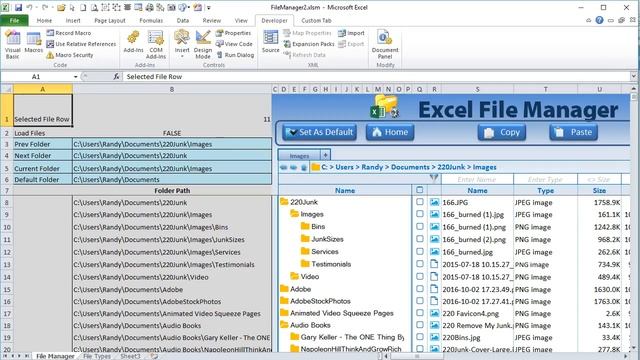
Task: Check the box for 166.JPG
Action: 420,202
